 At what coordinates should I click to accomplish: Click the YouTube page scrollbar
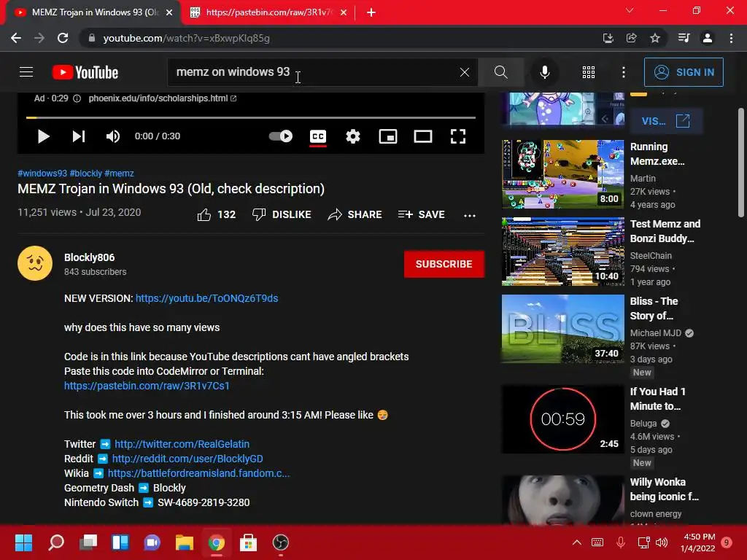[741, 162]
